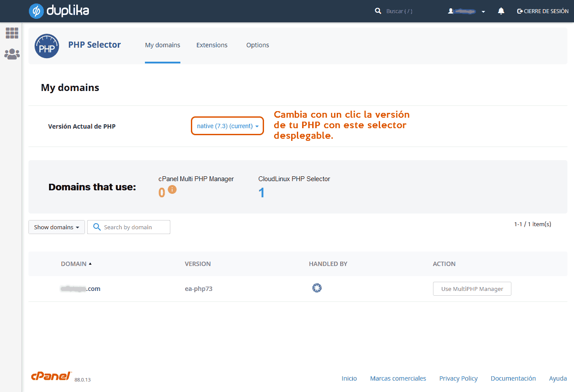The image size is (574, 392).
Task: Click the duplika logo icon
Action: point(36,11)
